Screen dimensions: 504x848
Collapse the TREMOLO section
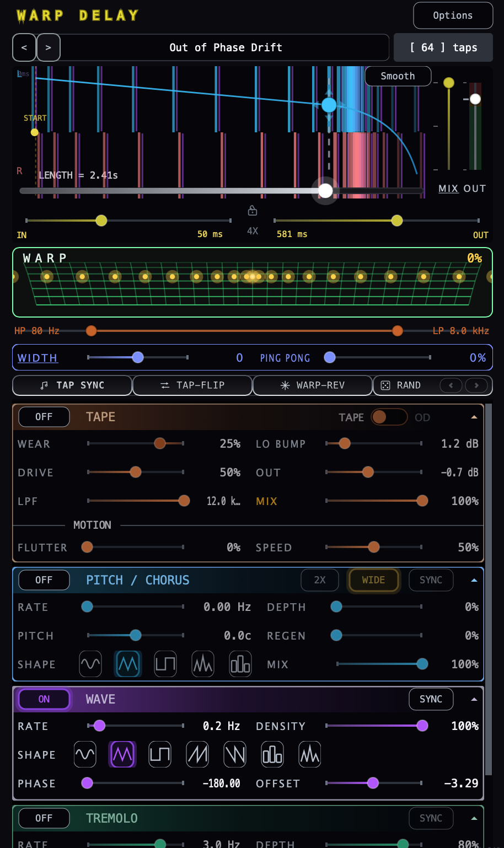pyautogui.click(x=474, y=818)
